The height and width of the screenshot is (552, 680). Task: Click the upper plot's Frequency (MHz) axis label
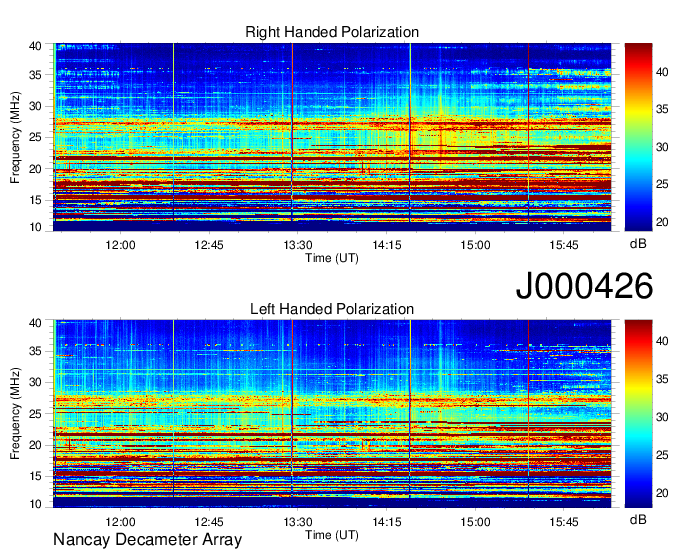pos(15,137)
